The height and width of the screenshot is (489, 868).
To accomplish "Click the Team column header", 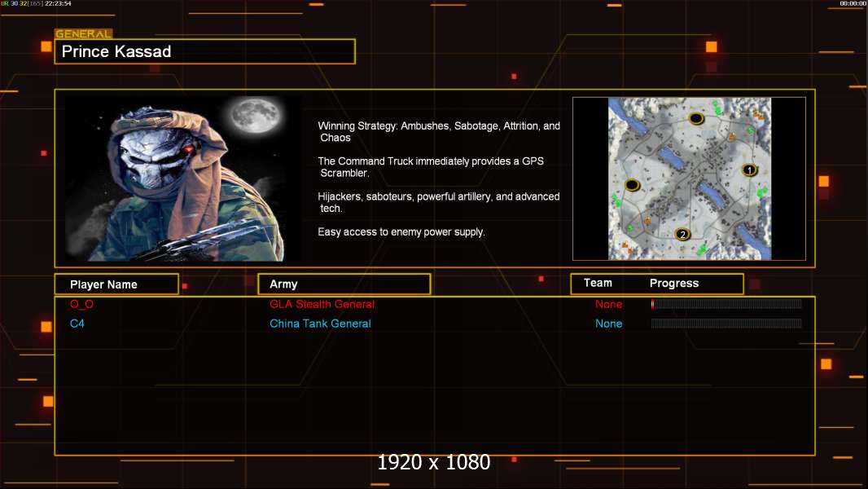I will (598, 283).
